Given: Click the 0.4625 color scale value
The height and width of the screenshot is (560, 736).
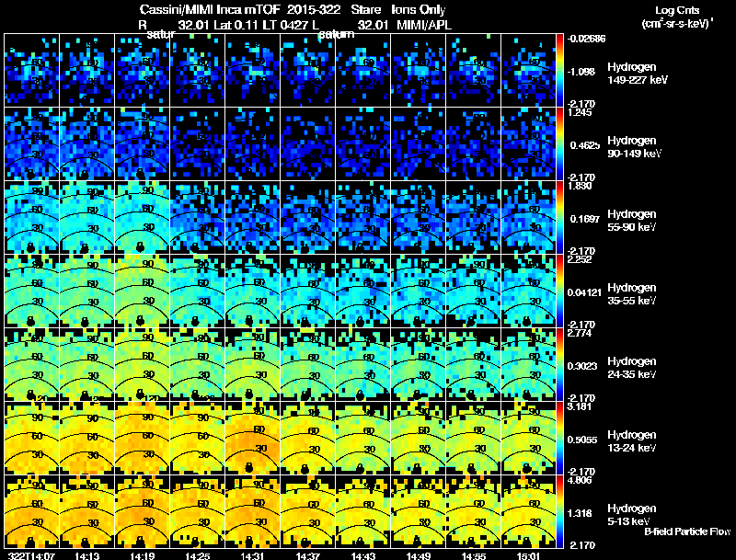Looking at the screenshot, I should point(585,145).
